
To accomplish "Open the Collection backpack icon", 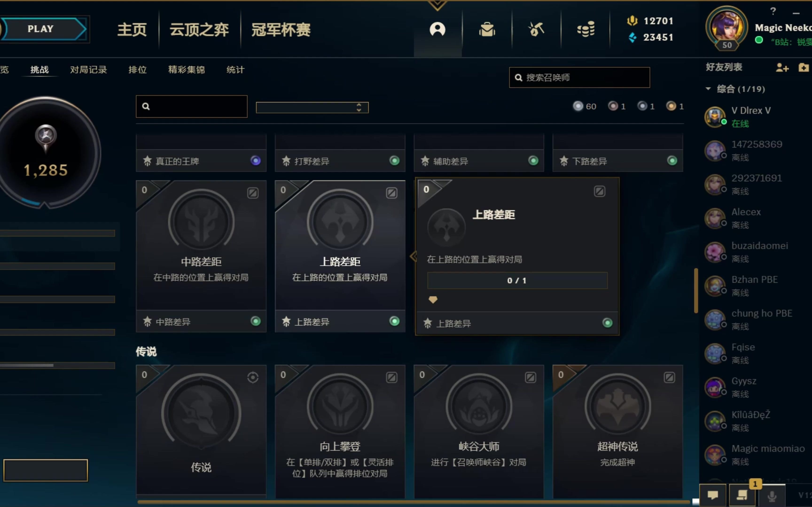I will coord(487,30).
